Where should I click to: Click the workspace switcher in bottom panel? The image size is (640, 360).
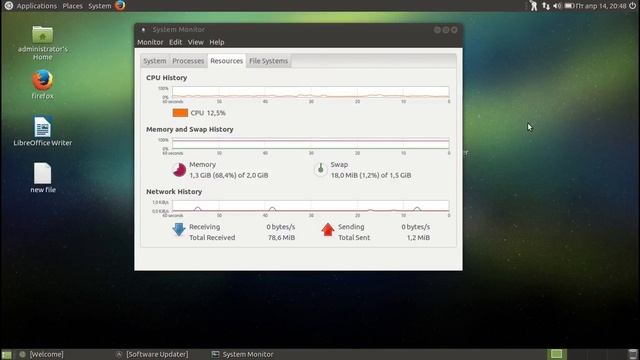[556, 354]
